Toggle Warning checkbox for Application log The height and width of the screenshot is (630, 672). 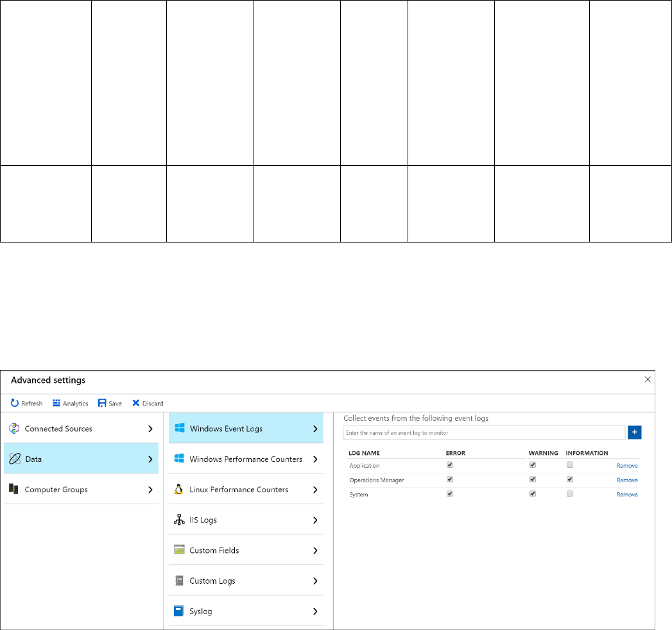pyautogui.click(x=533, y=464)
